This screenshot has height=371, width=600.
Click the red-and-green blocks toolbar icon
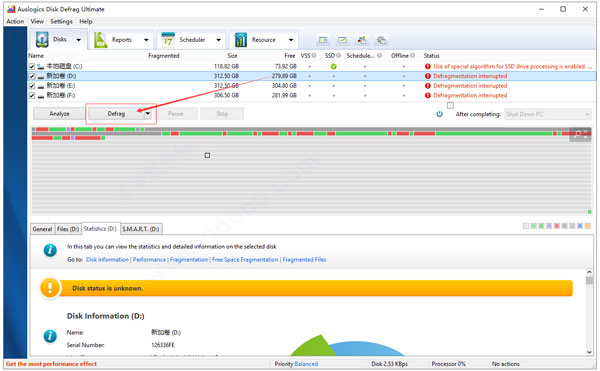362,40
